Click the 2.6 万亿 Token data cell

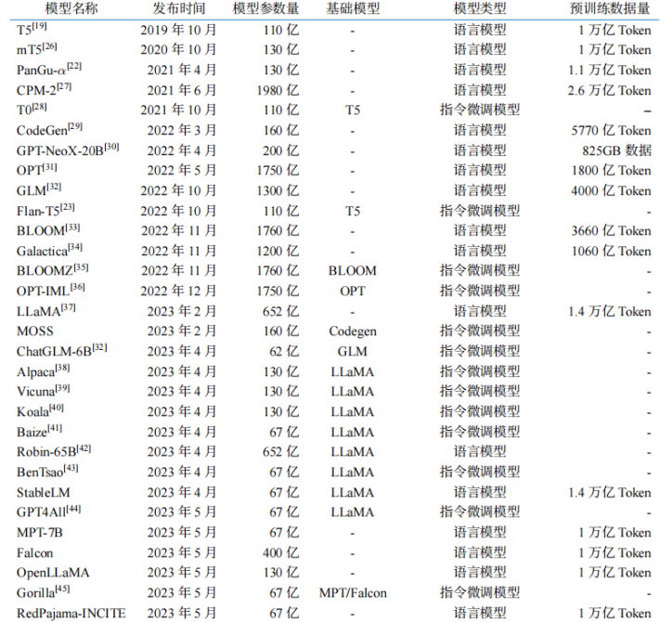pos(610,90)
